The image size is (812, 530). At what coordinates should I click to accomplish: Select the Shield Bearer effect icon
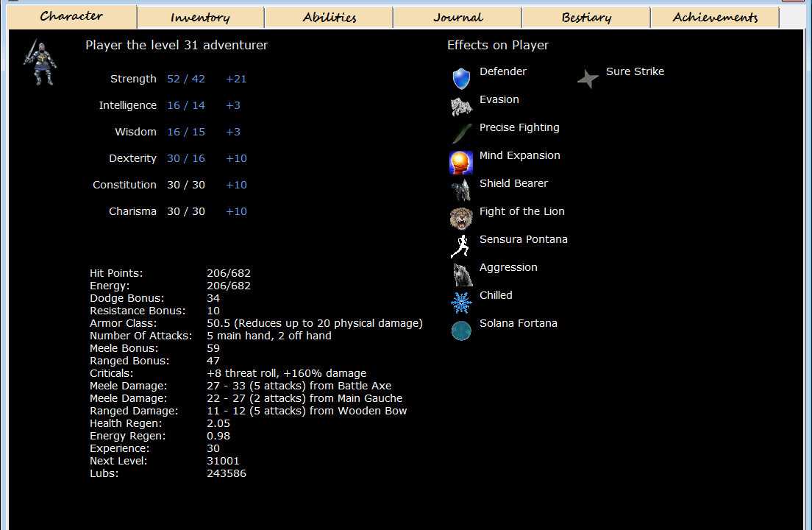click(x=461, y=190)
